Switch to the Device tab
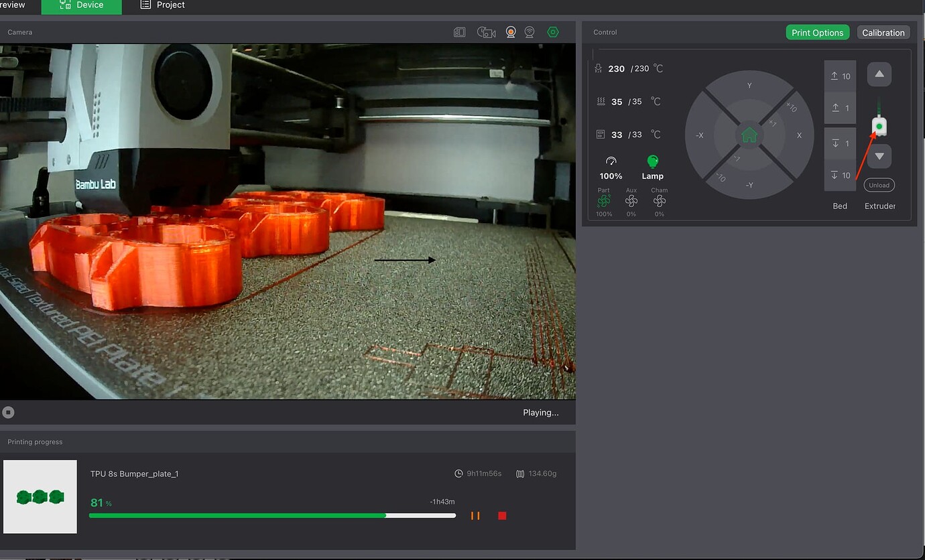The width and height of the screenshot is (925, 560). [82, 5]
